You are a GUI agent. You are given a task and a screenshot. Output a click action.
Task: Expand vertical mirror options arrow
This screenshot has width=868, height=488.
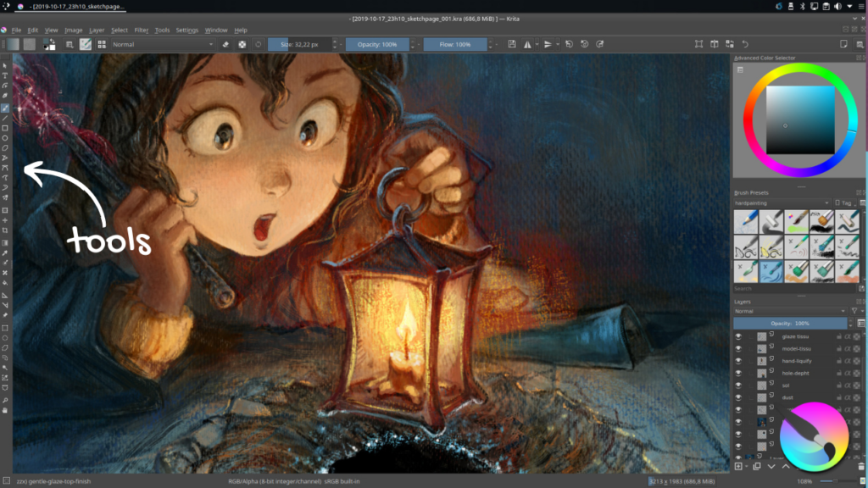(x=558, y=44)
